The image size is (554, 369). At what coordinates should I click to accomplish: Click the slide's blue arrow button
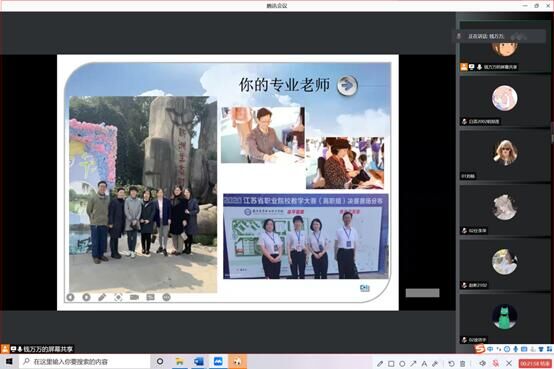tap(347, 85)
